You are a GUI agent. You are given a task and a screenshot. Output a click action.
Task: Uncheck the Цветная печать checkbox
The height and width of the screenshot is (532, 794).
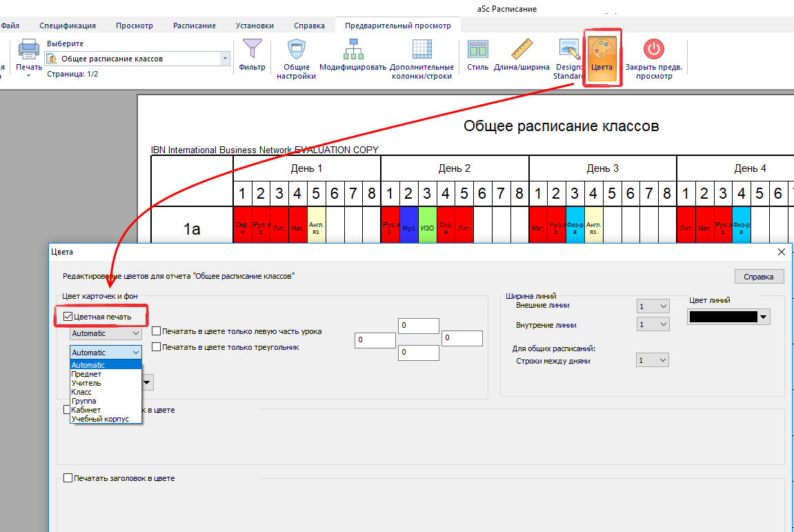[68, 317]
